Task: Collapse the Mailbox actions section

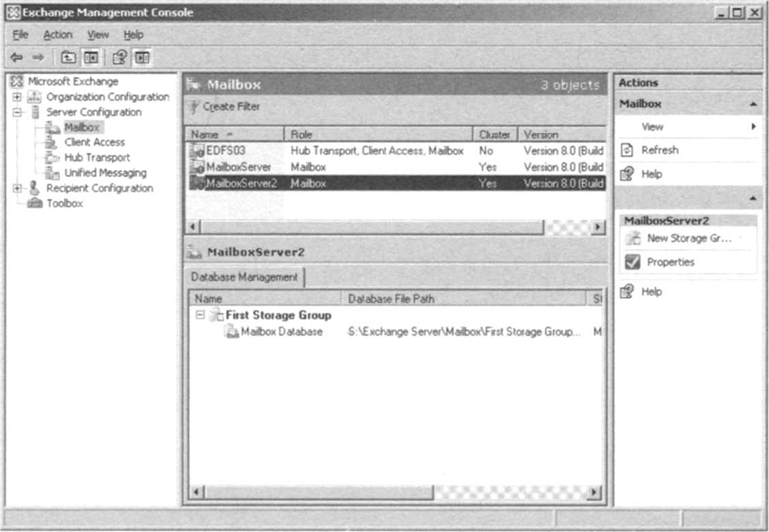Action: click(753, 104)
